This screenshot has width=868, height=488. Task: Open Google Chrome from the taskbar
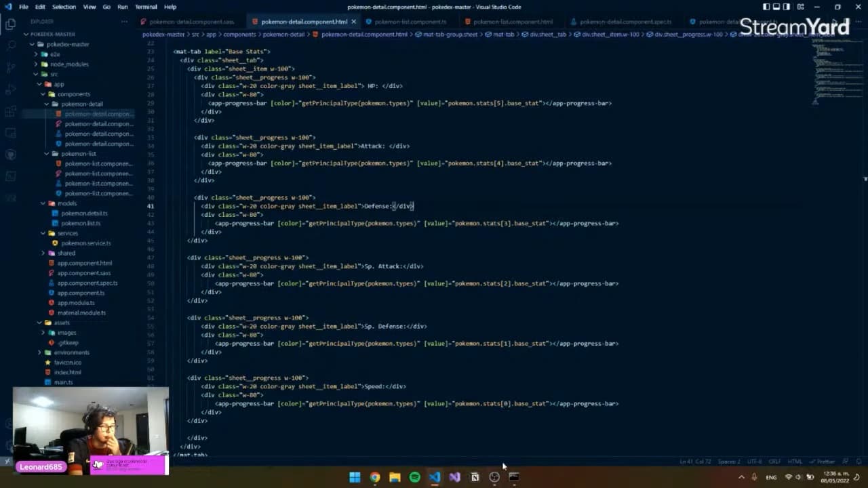374,477
